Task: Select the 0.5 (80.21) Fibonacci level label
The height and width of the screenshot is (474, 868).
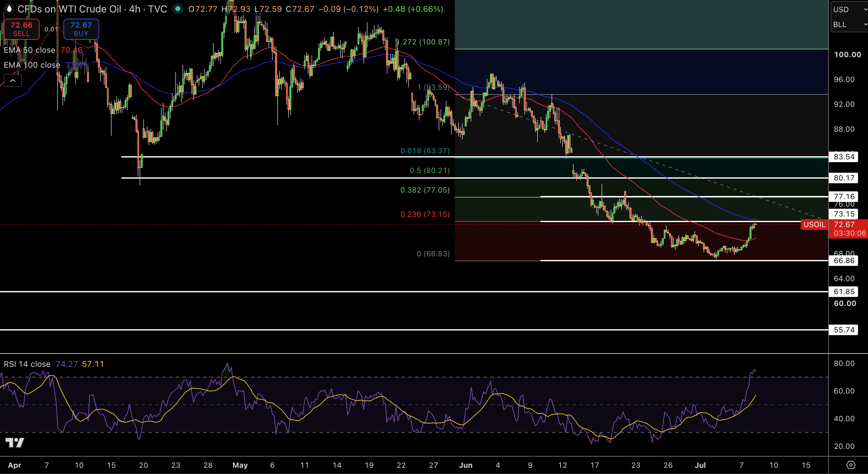Action: click(x=430, y=170)
